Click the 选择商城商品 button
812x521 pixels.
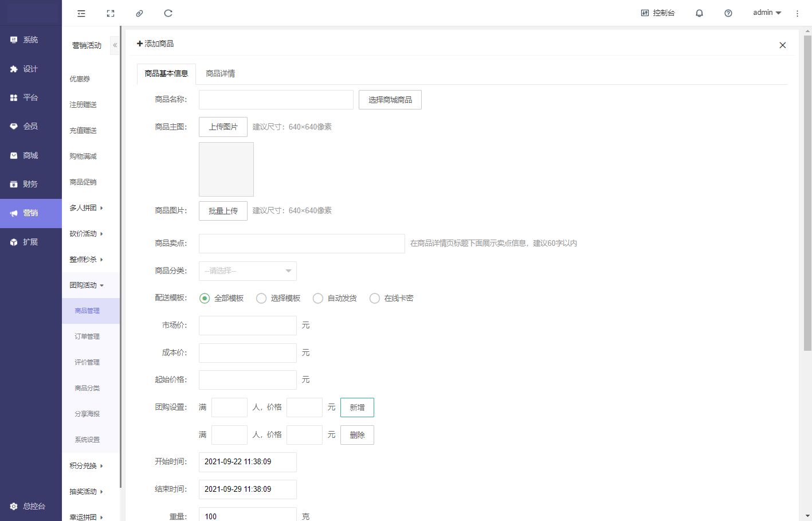390,100
